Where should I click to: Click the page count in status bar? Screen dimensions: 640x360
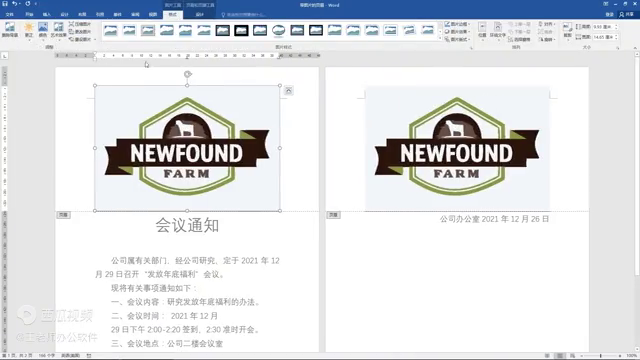(x=17, y=356)
